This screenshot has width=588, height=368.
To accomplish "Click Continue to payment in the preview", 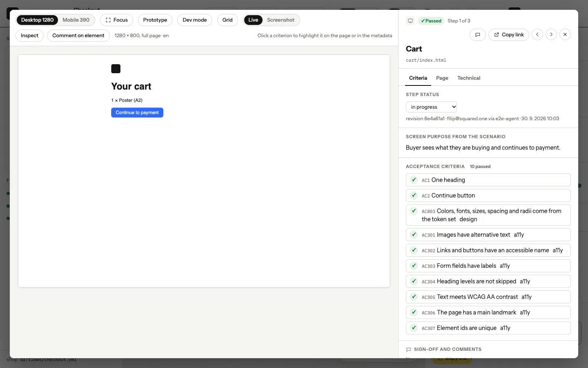I will (x=137, y=112).
